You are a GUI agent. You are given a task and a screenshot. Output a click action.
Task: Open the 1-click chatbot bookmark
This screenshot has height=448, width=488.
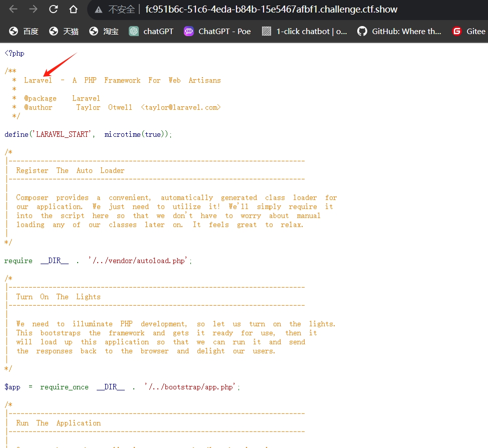305,31
